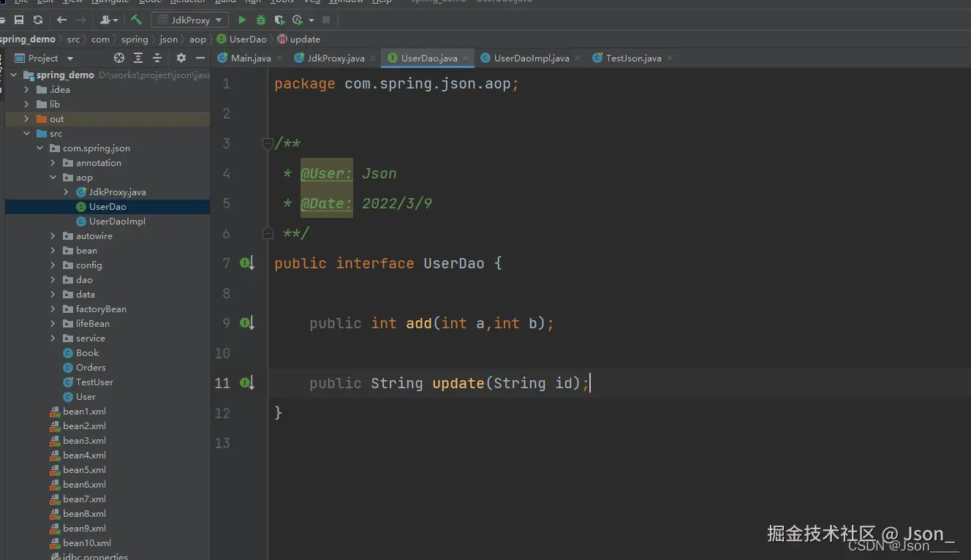Close the TestJson.java tab
971x560 pixels.
669,58
